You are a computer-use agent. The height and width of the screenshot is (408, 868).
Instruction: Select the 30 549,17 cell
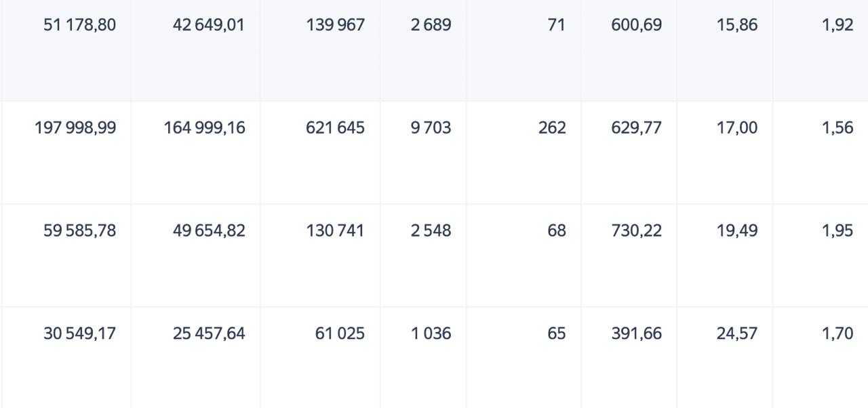click(x=79, y=334)
